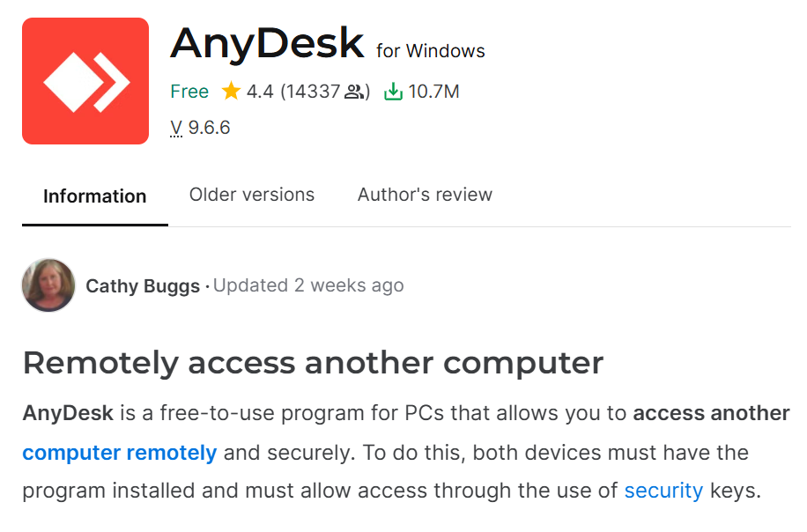Viewport: 807px width, 532px height.
Task: Click the underlined V version abbreviation
Action: click(x=176, y=128)
